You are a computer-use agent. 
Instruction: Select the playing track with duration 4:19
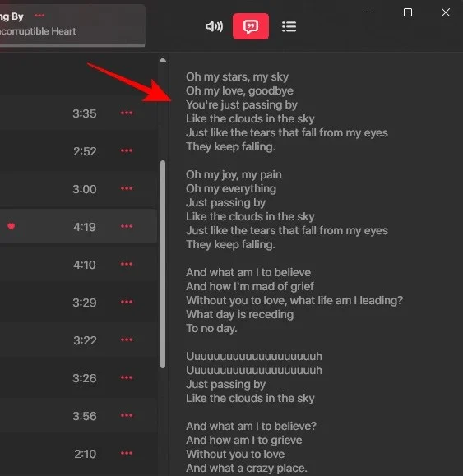click(x=78, y=226)
